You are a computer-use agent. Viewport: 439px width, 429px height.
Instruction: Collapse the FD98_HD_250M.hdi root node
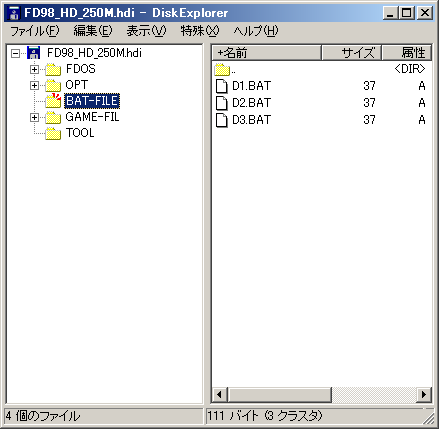pos(15,53)
